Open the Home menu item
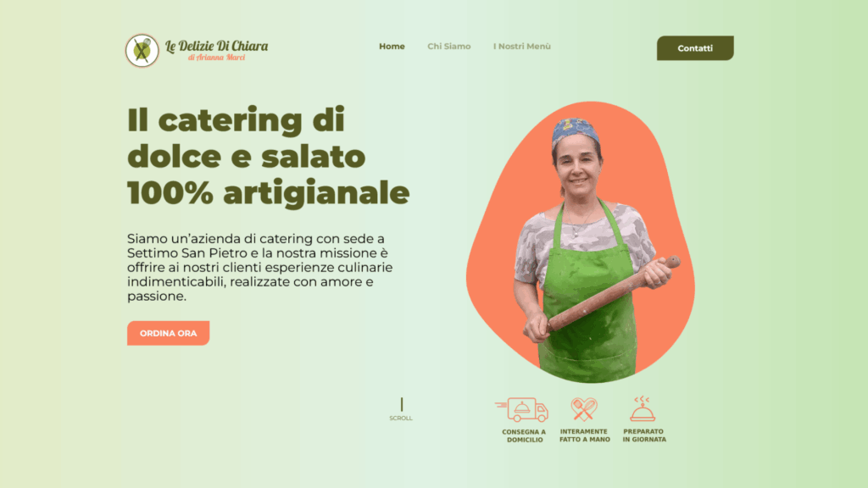 click(392, 47)
